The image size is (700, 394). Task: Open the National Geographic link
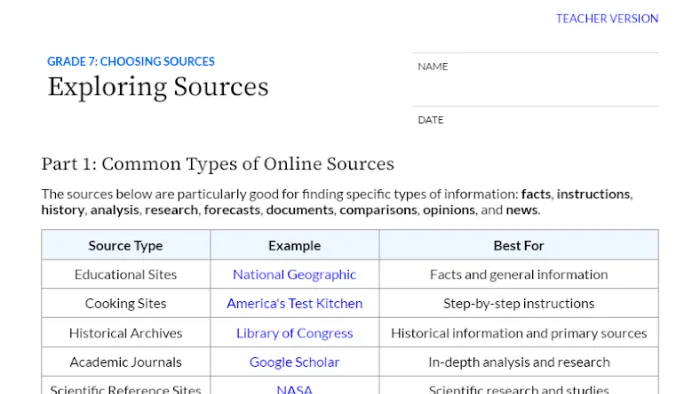point(294,274)
